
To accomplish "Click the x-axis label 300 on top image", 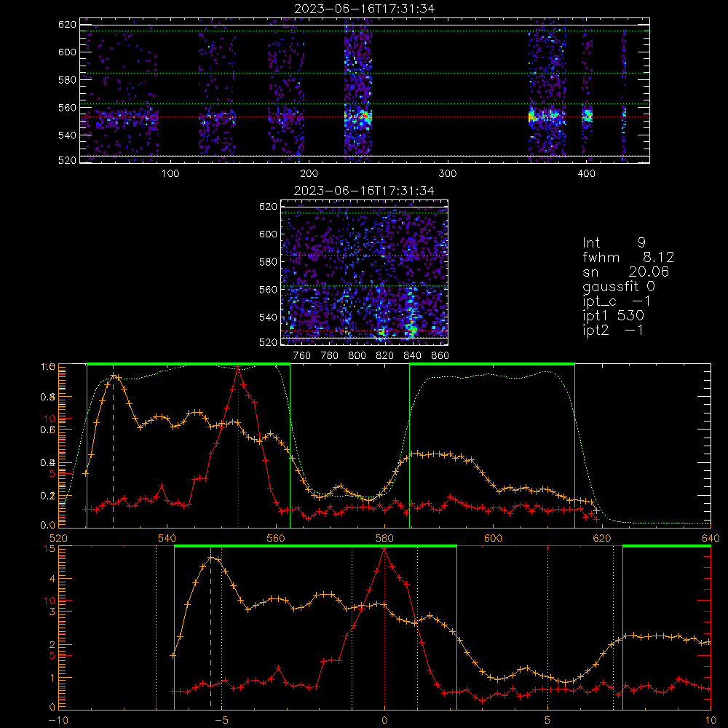I will tap(448, 174).
